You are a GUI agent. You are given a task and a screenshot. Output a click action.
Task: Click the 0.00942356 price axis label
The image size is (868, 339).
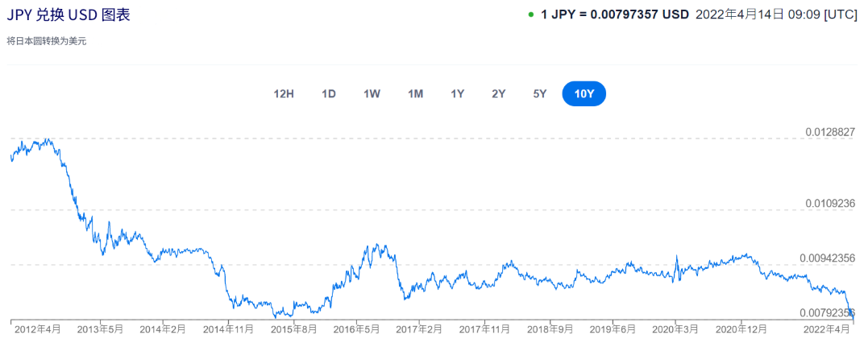point(827,258)
